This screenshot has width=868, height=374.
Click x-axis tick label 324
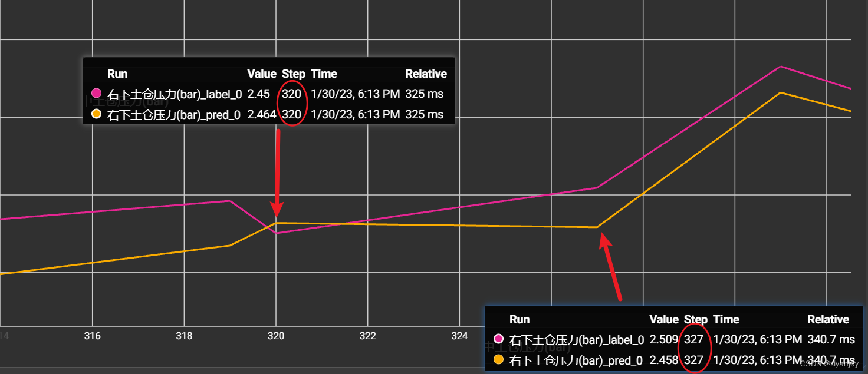(x=459, y=336)
